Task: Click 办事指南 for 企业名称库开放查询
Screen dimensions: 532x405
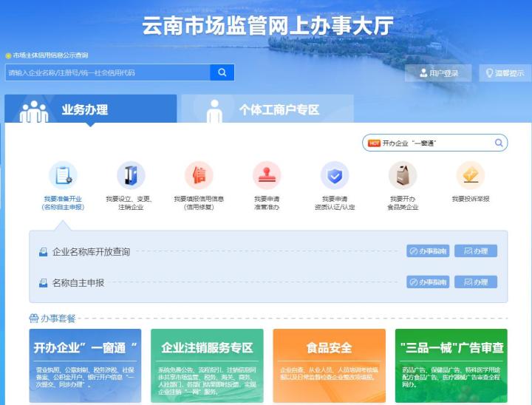Action: pos(428,251)
